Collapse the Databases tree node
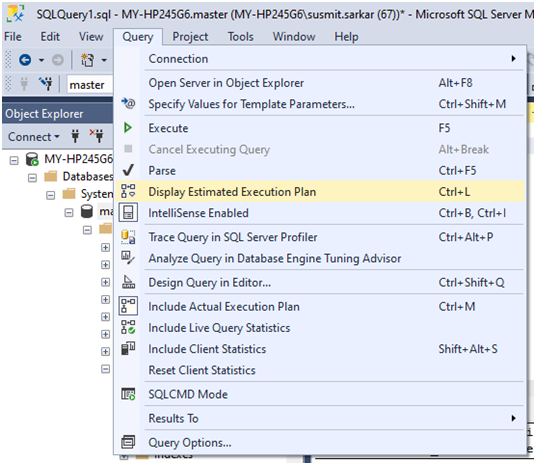 point(32,177)
